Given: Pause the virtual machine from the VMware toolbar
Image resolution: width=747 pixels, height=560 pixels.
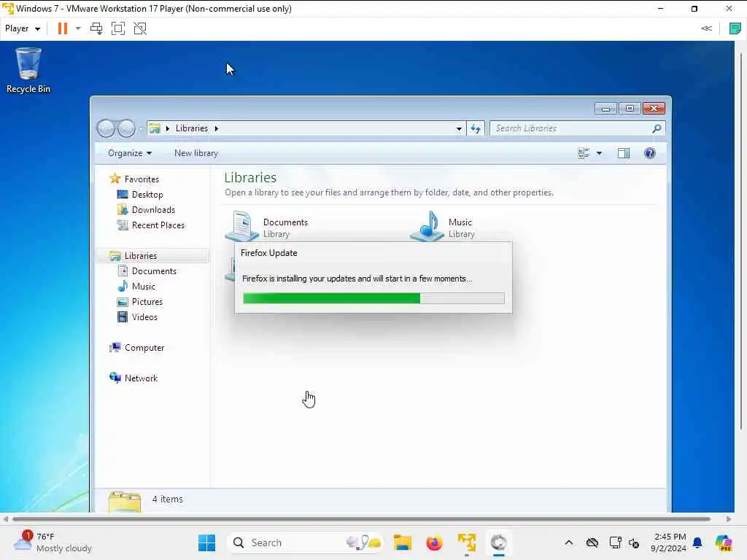Looking at the screenshot, I should (x=63, y=28).
